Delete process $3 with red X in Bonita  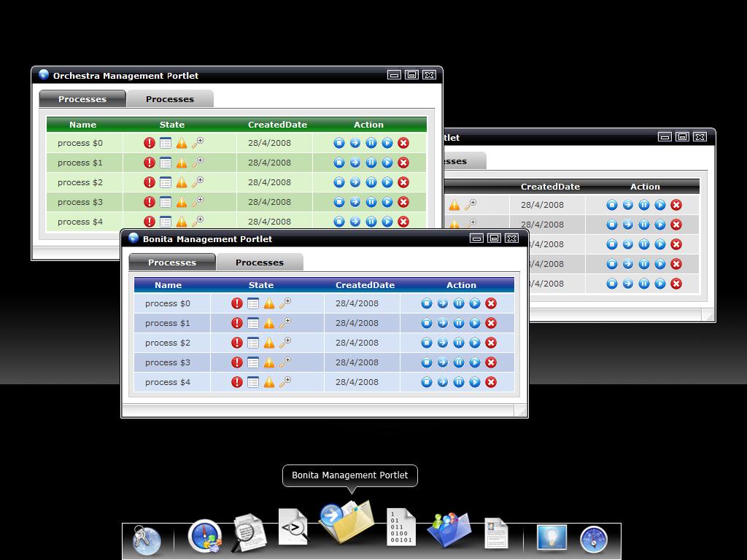(491, 362)
